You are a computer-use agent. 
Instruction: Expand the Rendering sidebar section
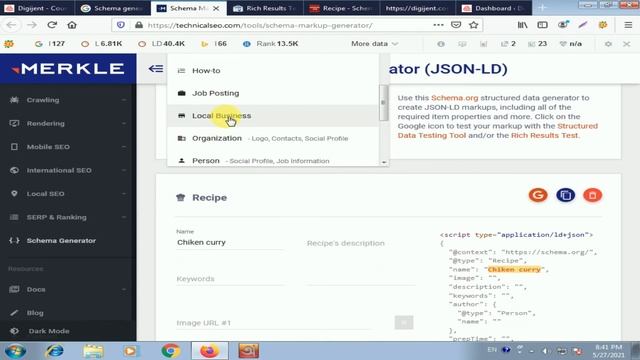coord(68,123)
